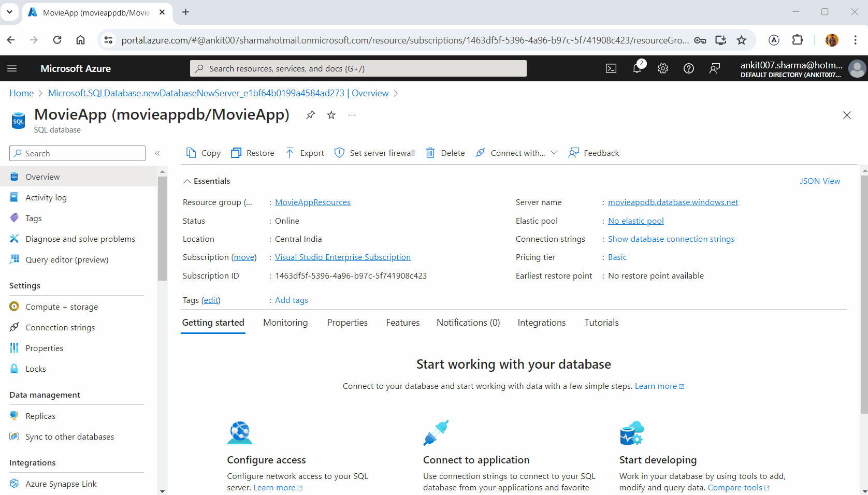The width and height of the screenshot is (868, 495).
Task: Collapse the left sidebar menu
Action: coord(157,153)
